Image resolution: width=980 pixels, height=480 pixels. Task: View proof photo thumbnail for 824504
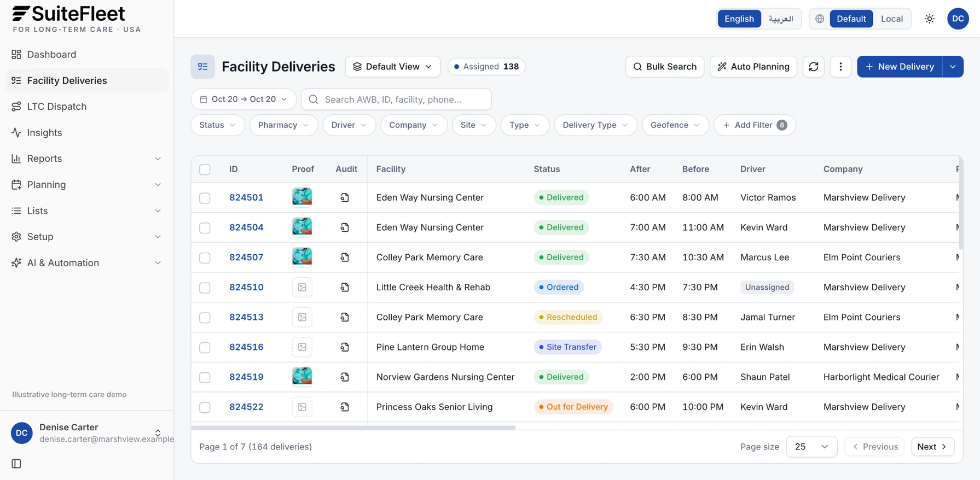(x=302, y=227)
